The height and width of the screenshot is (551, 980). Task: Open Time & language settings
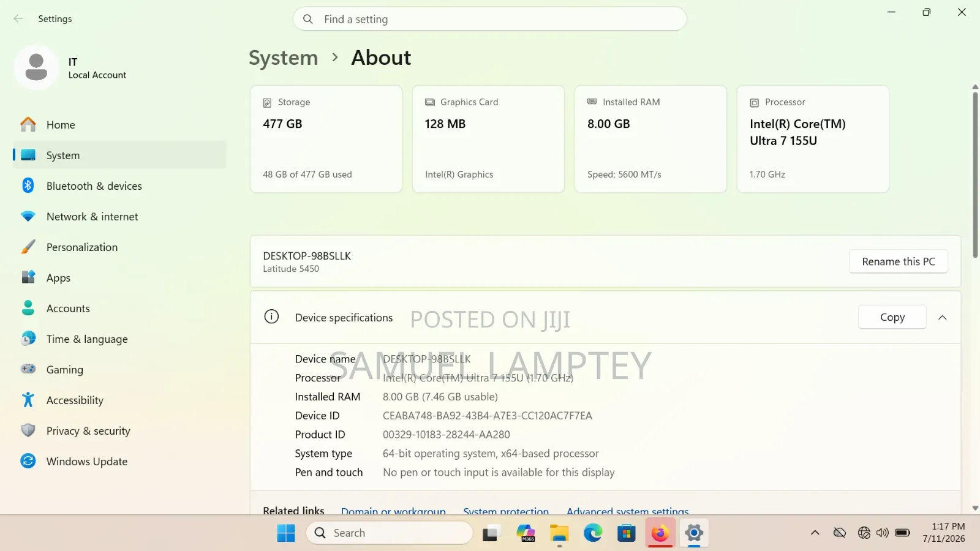coord(119,339)
